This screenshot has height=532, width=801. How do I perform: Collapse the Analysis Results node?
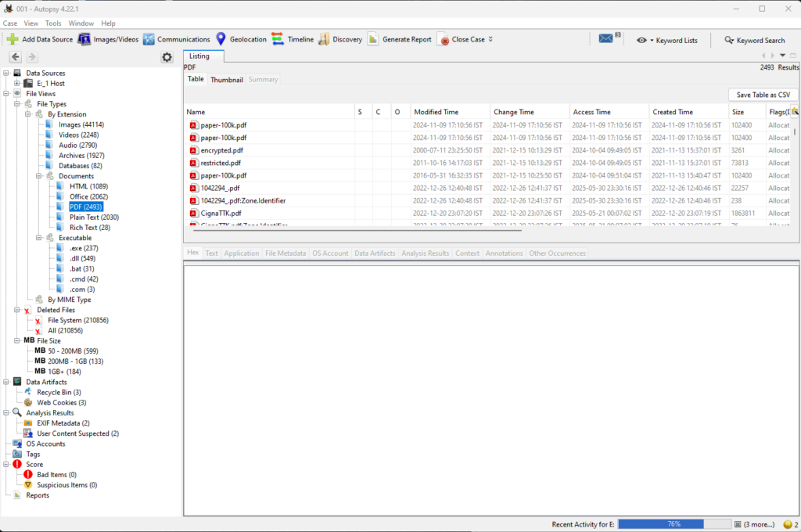(6, 413)
